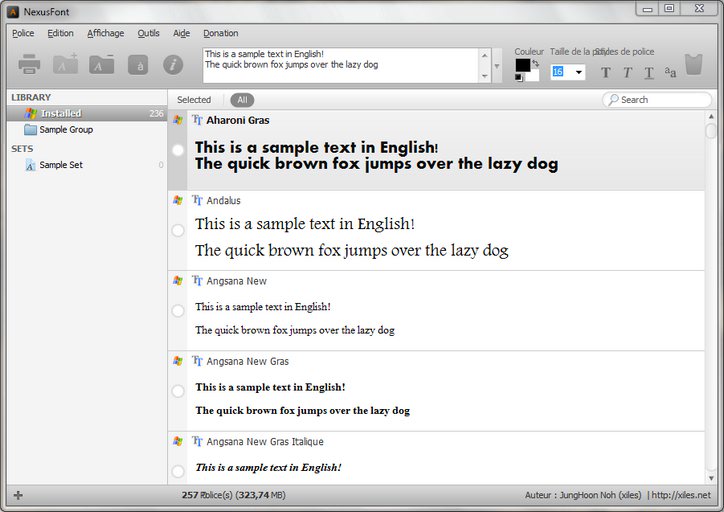The image size is (724, 512).
Task: Apply Underline font style button
Action: tap(649, 72)
